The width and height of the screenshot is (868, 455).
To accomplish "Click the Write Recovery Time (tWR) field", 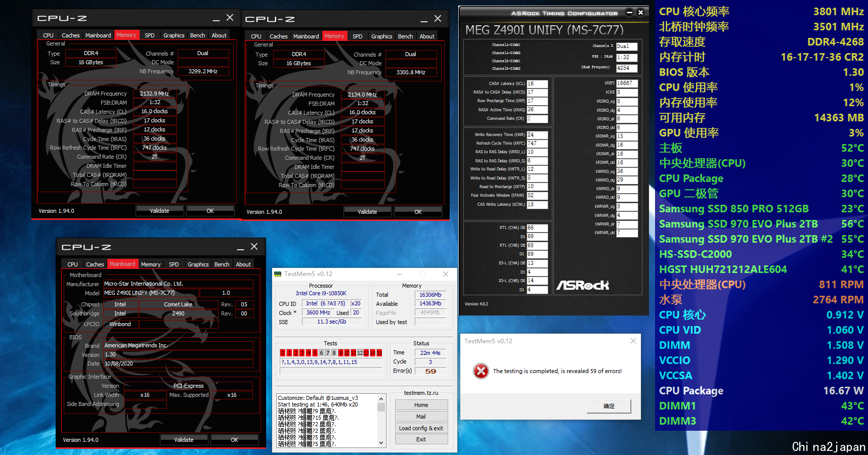I will 537,135.
